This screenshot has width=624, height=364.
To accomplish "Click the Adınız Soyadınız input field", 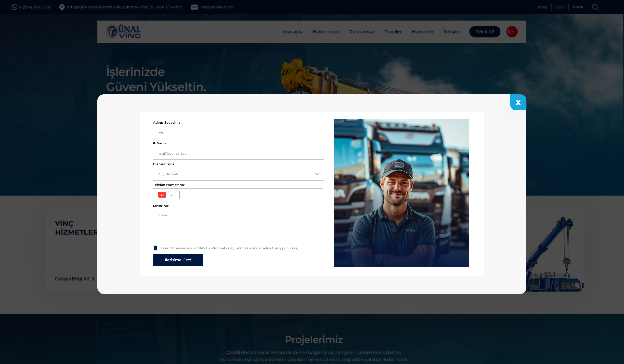I will [x=238, y=132].
